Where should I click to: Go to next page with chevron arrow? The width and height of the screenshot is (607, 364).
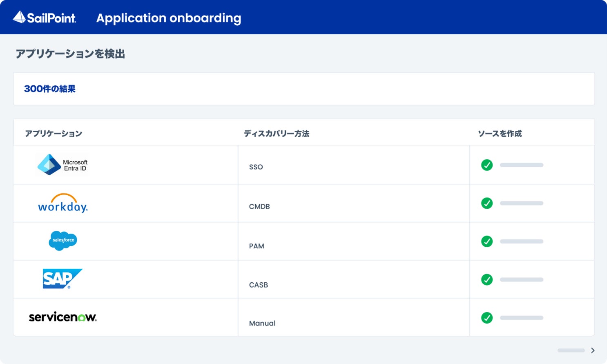point(593,351)
